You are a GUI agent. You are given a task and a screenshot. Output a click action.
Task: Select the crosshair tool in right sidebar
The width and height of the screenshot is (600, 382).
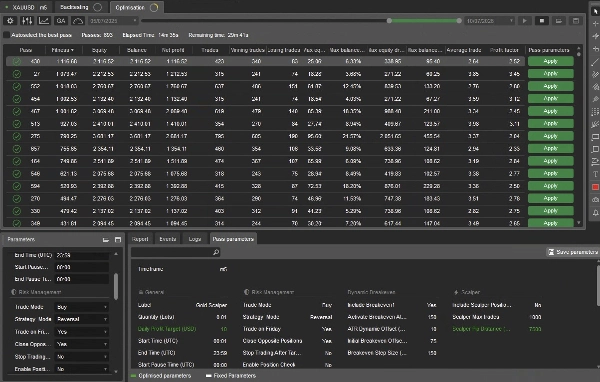(595, 24)
